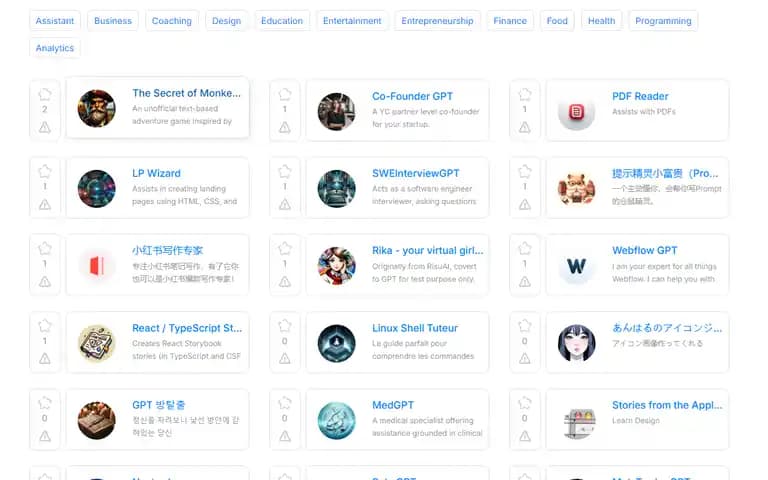The height and width of the screenshot is (480, 768).
Task: Select the Design category tag
Action: tap(226, 21)
